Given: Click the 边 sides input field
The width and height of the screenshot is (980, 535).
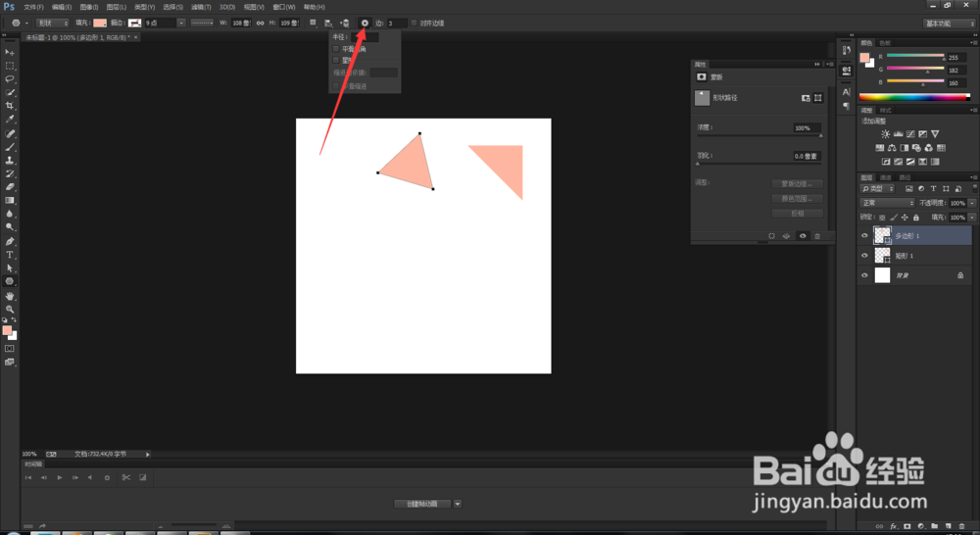Looking at the screenshot, I should [397, 24].
